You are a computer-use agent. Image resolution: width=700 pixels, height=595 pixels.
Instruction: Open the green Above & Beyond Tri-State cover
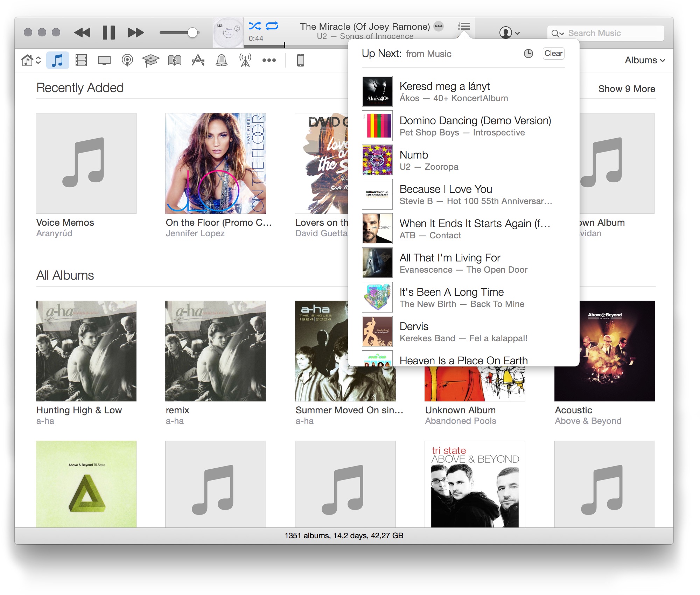point(86,484)
